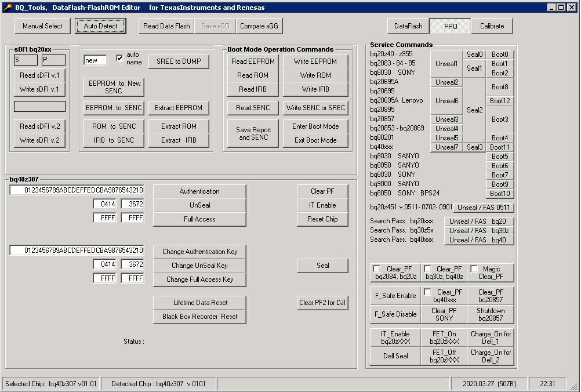Image resolution: width=581 pixels, height=392 pixels.
Task: Click the Dell Seal button
Action: [x=395, y=356]
